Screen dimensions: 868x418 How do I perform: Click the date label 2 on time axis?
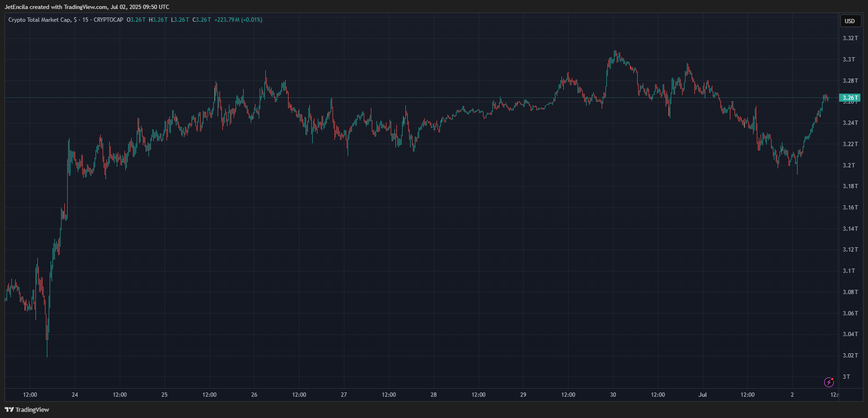coord(792,395)
